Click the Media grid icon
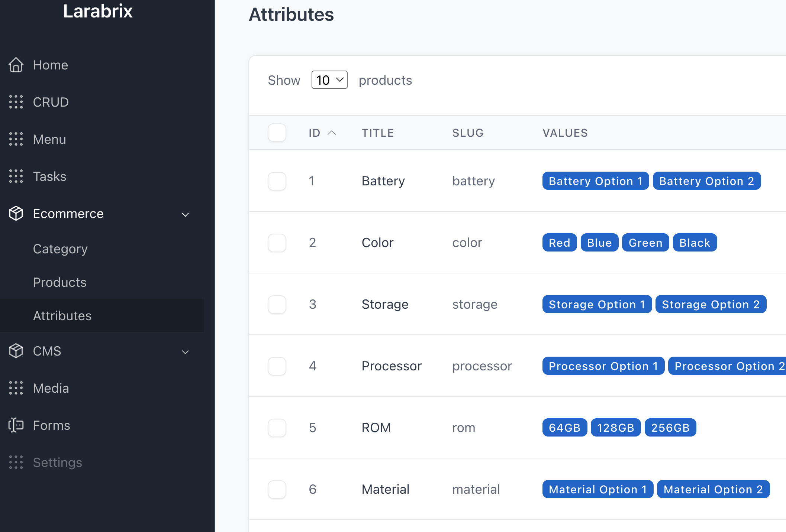This screenshot has width=786, height=532. coord(16,388)
